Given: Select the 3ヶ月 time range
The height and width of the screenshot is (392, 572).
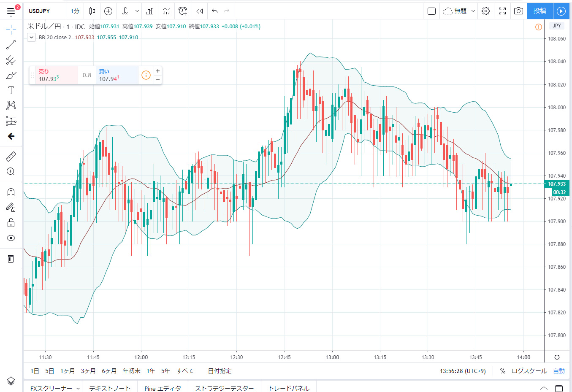Looking at the screenshot, I should [x=88, y=371].
